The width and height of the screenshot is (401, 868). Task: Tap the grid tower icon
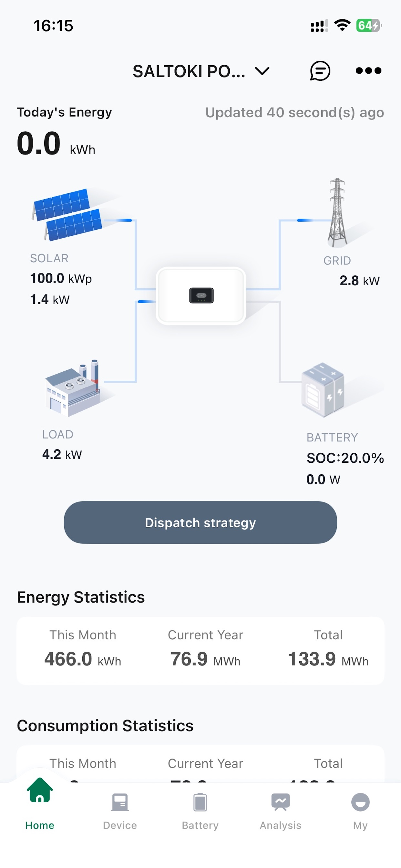click(x=337, y=212)
